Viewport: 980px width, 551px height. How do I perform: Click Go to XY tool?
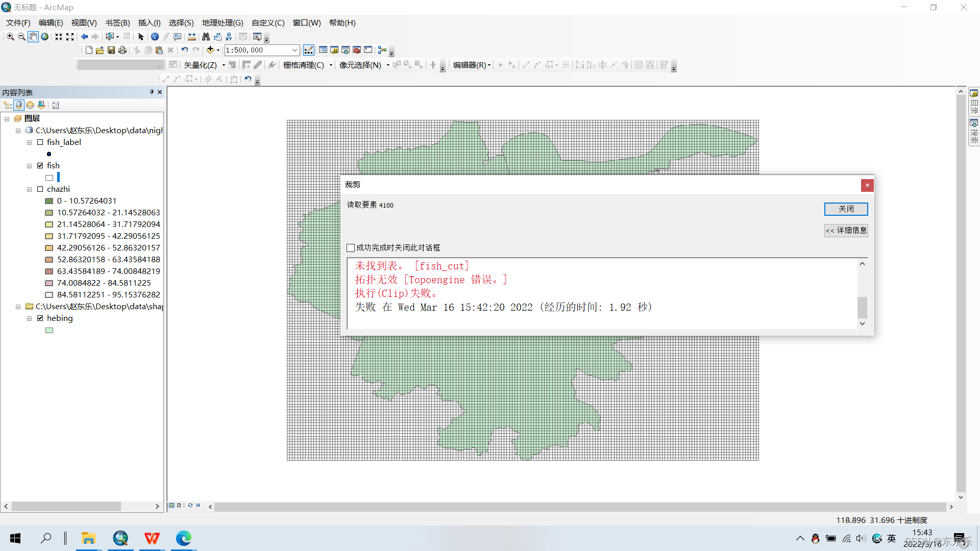tap(229, 37)
